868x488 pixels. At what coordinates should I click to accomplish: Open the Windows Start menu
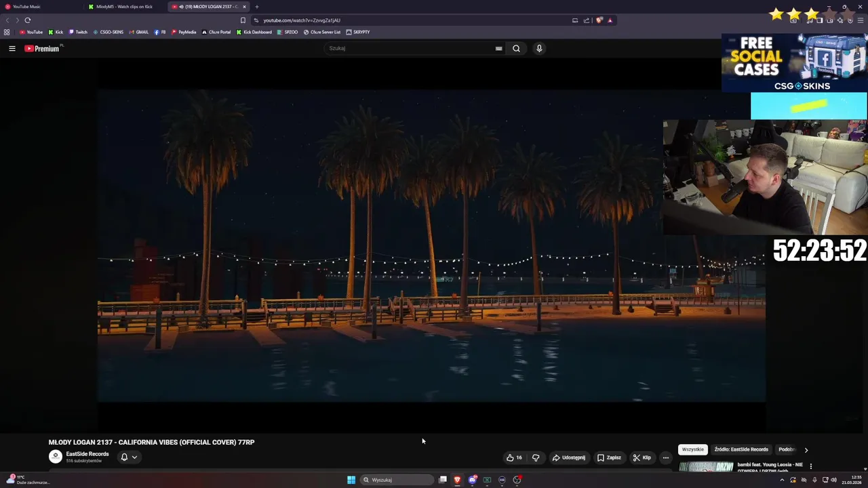point(351,480)
